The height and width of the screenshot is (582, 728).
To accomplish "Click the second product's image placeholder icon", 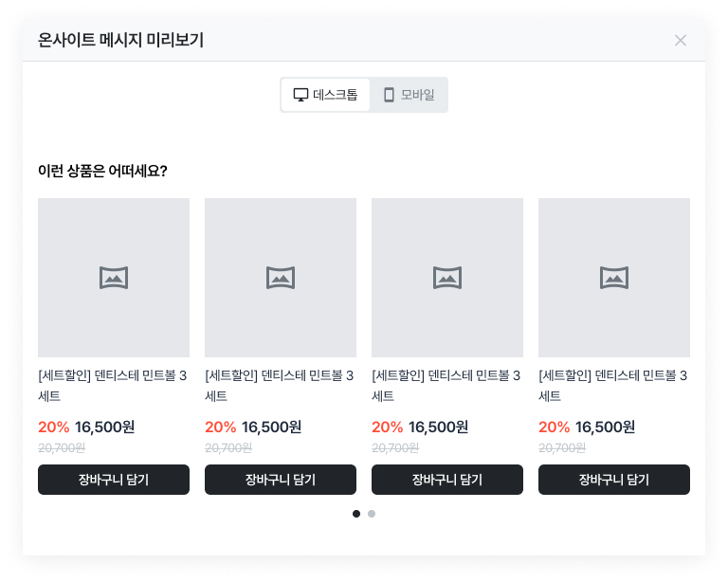I will 281,278.
